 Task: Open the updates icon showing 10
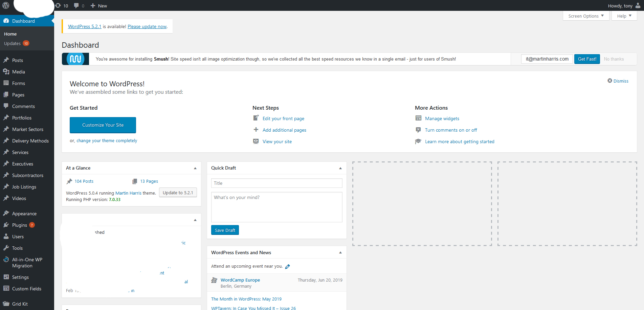(x=62, y=6)
